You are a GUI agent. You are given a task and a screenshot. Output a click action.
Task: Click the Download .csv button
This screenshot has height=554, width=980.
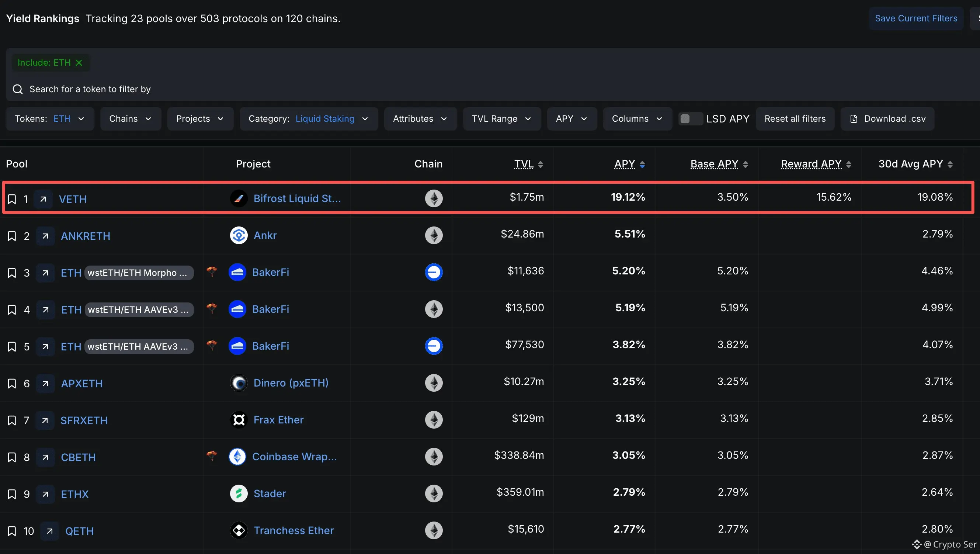pyautogui.click(x=887, y=119)
